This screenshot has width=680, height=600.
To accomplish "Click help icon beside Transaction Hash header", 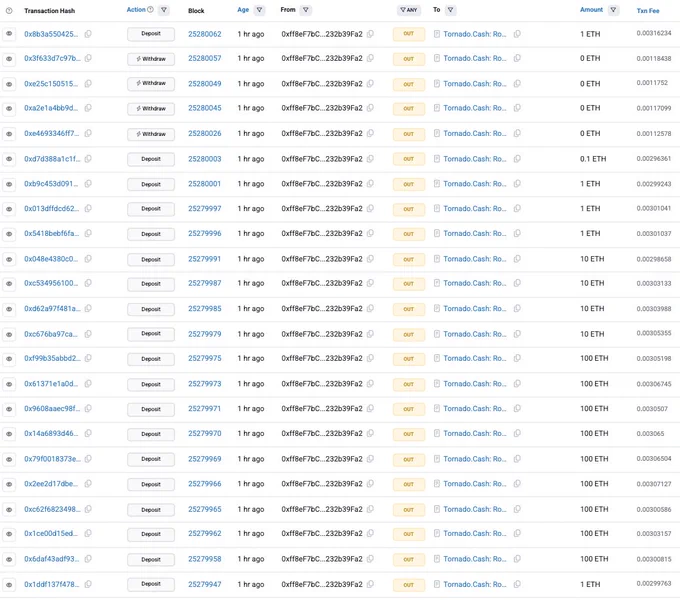I will click(x=9, y=10).
